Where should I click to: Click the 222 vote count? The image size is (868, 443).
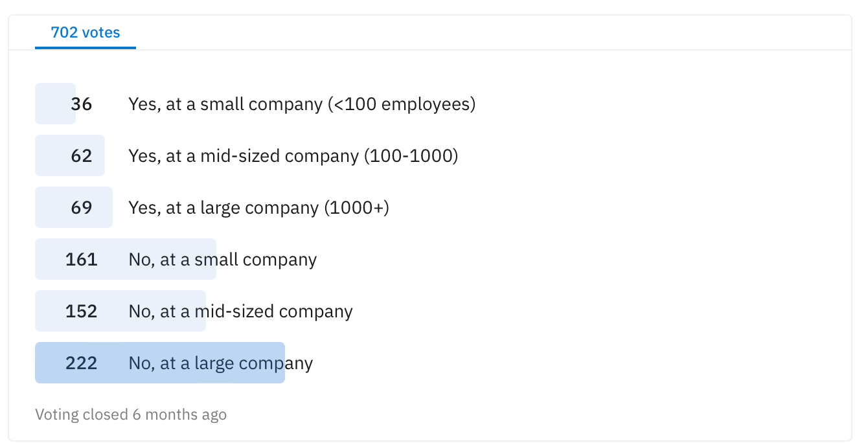(81, 363)
